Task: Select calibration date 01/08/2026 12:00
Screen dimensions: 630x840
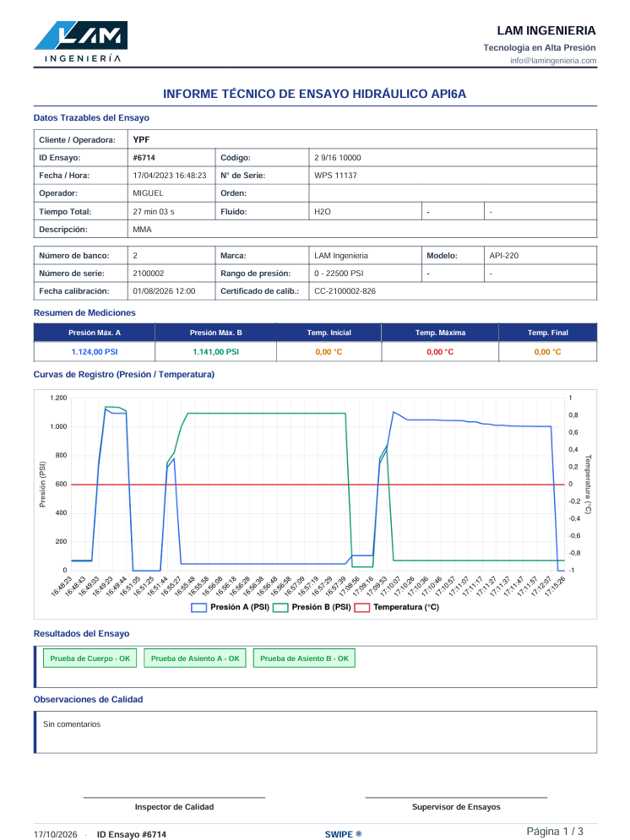Action: click(x=164, y=291)
